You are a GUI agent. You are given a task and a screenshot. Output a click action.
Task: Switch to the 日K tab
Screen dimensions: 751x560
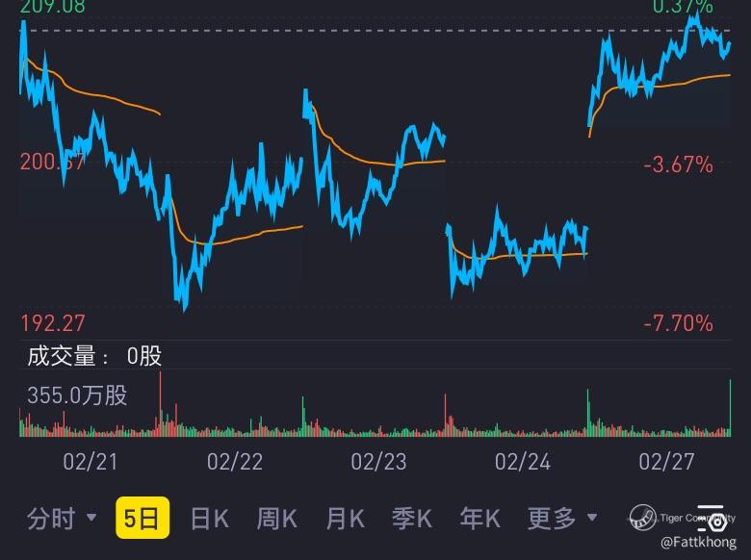pos(210,519)
